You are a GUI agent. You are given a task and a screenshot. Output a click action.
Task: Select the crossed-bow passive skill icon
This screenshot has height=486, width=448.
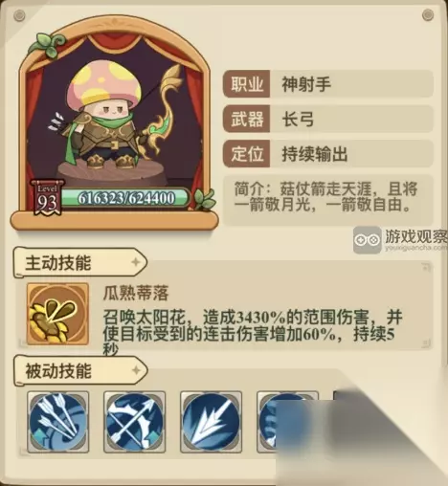click(135, 422)
